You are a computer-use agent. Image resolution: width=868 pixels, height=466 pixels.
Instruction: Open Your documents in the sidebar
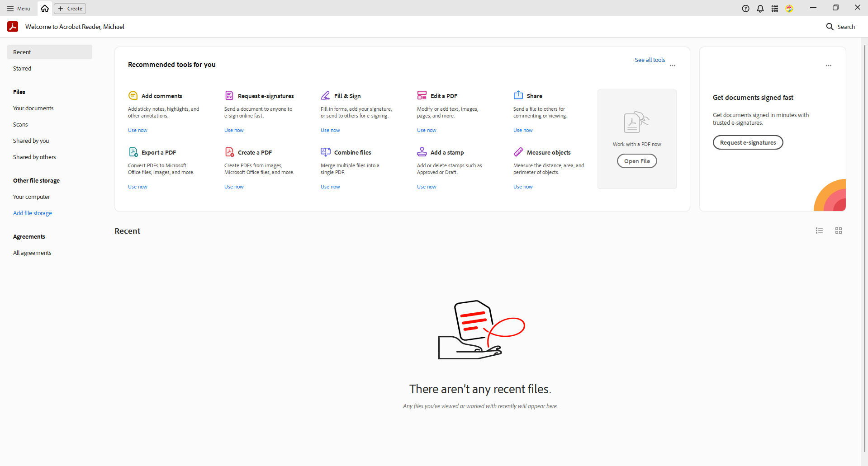click(50, 108)
